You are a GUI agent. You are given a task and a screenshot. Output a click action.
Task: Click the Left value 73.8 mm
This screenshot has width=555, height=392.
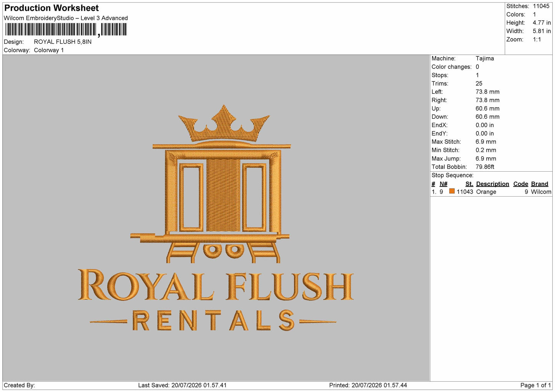point(487,92)
